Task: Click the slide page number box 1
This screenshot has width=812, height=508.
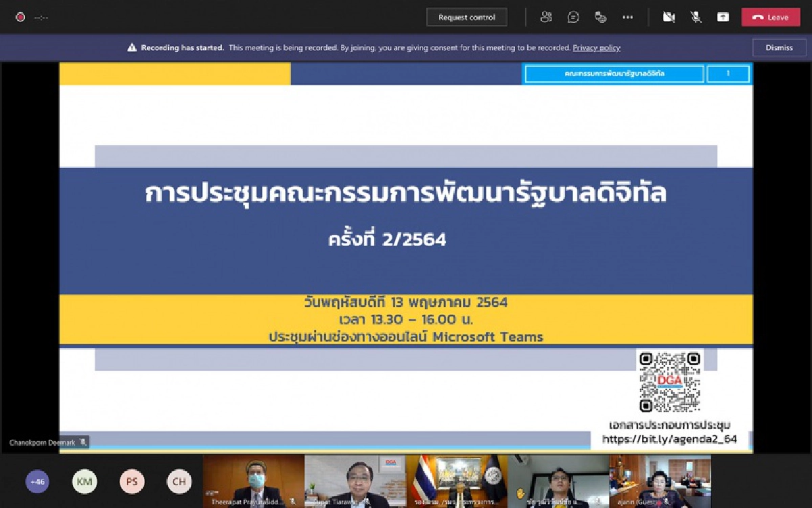Action: click(728, 73)
